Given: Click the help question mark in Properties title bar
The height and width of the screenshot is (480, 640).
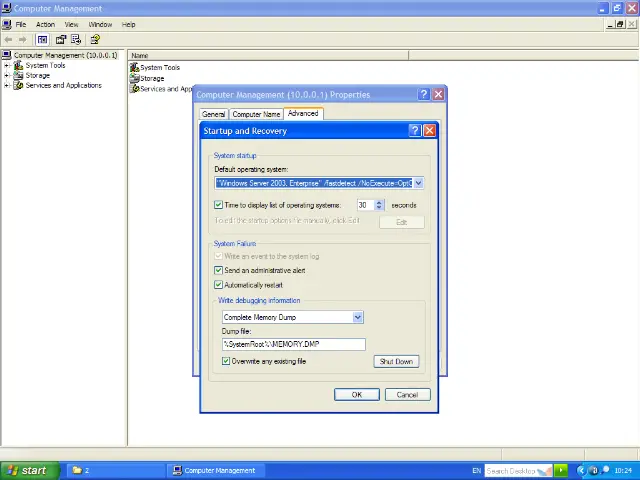Looking at the screenshot, I should (424, 94).
